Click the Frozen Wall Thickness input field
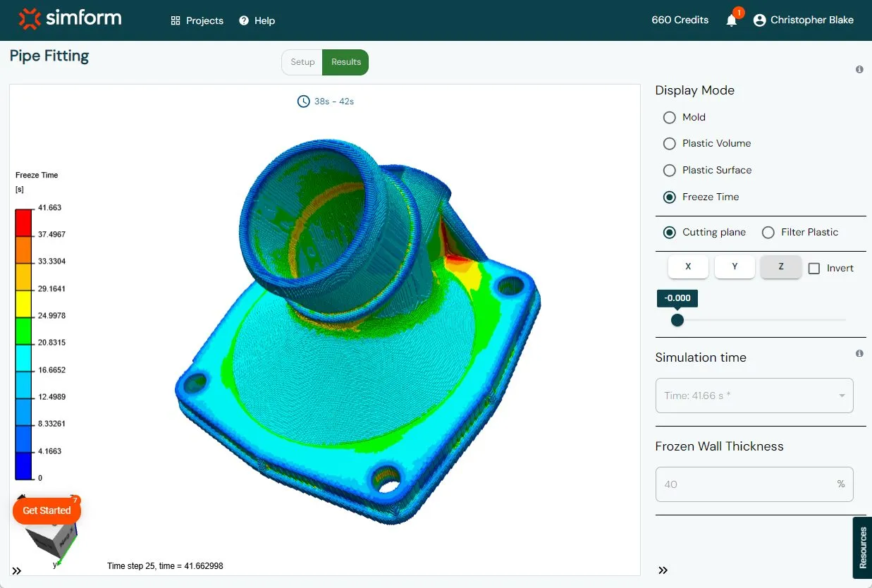The width and height of the screenshot is (872, 588). point(754,484)
